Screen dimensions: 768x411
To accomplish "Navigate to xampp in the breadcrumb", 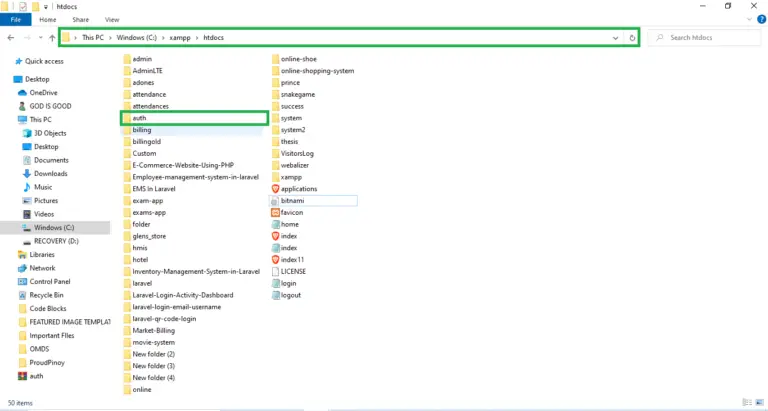I will click(179, 38).
